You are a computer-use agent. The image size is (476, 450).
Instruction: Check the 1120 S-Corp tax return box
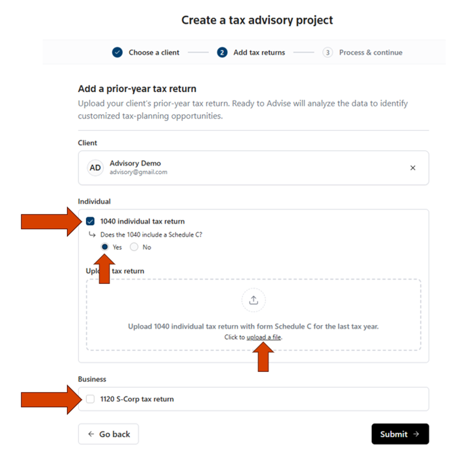click(x=90, y=399)
